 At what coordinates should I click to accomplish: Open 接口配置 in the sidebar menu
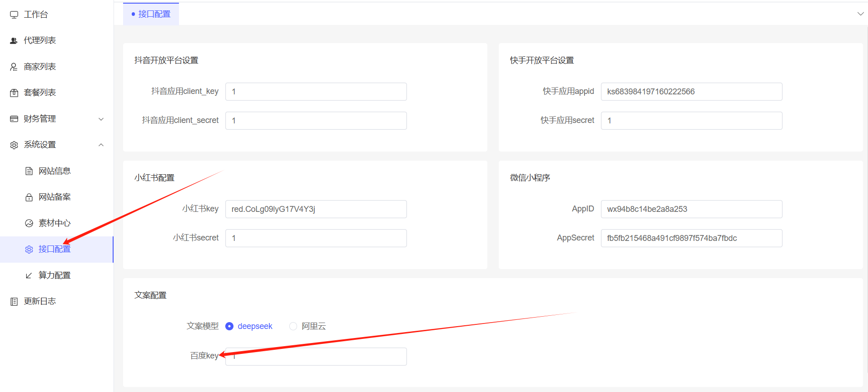pyautogui.click(x=55, y=249)
